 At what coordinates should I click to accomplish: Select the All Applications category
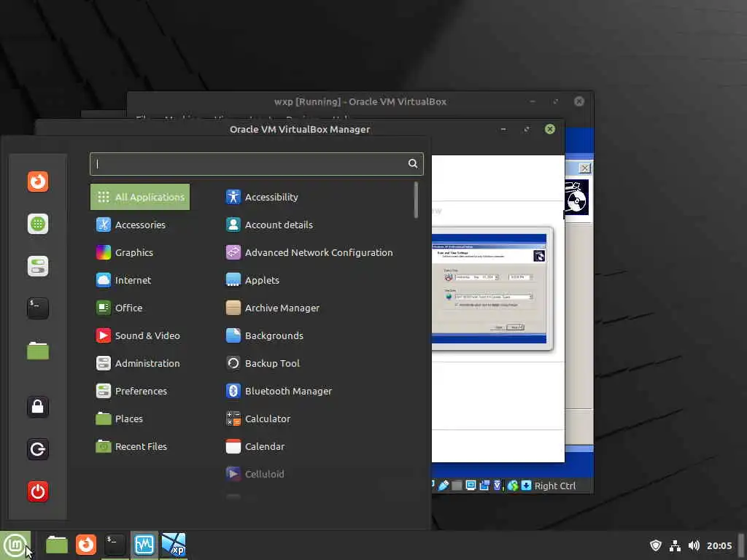(140, 197)
